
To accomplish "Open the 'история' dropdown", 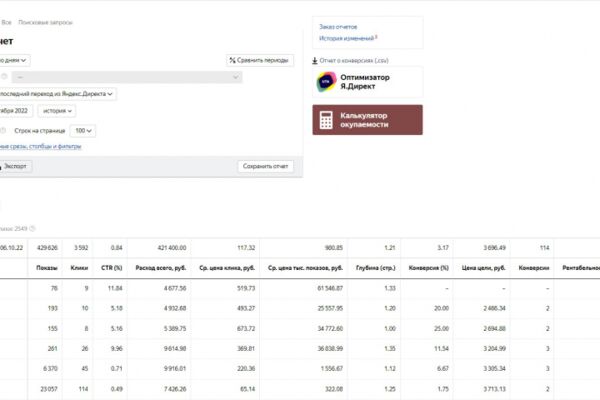I will pos(57,111).
